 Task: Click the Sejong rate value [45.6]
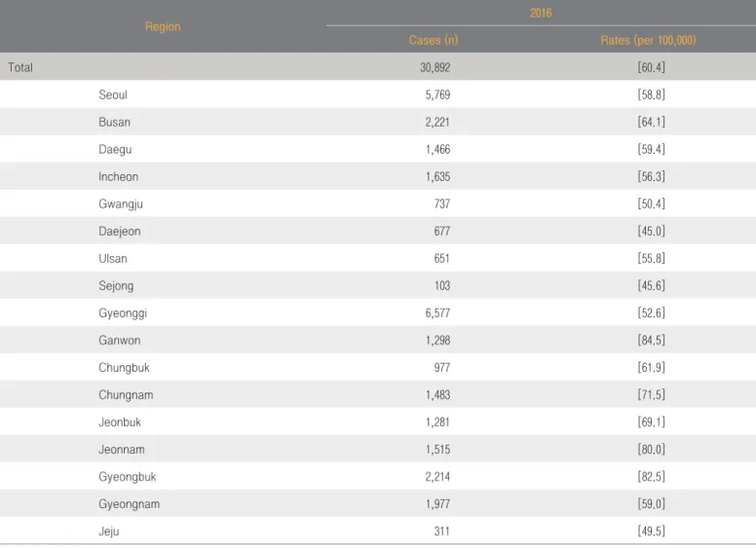(x=651, y=286)
